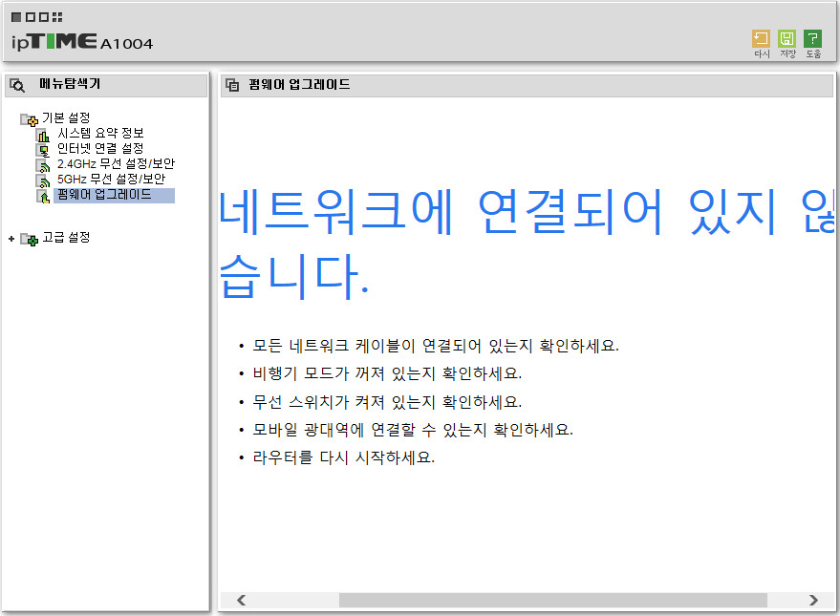This screenshot has width=840, height=616.
Task: Select the 기본 설정 tree label
Action: pyautogui.click(x=66, y=117)
